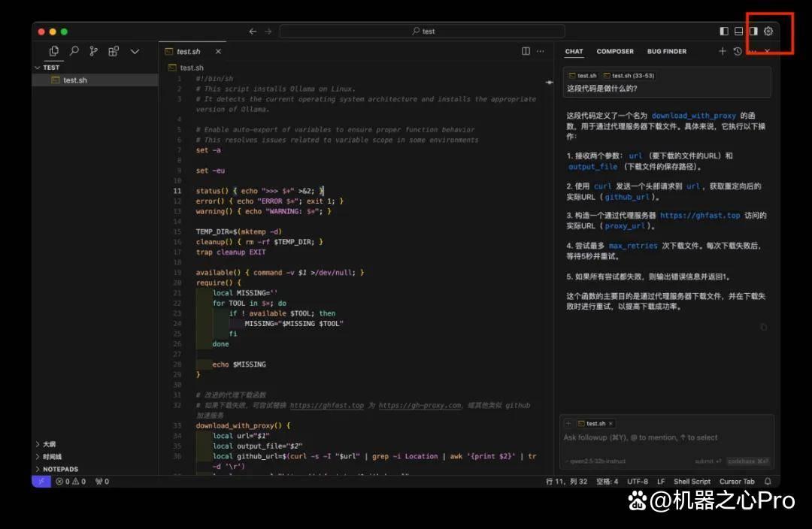
Task: Open the Extensions icon
Action: [114, 51]
